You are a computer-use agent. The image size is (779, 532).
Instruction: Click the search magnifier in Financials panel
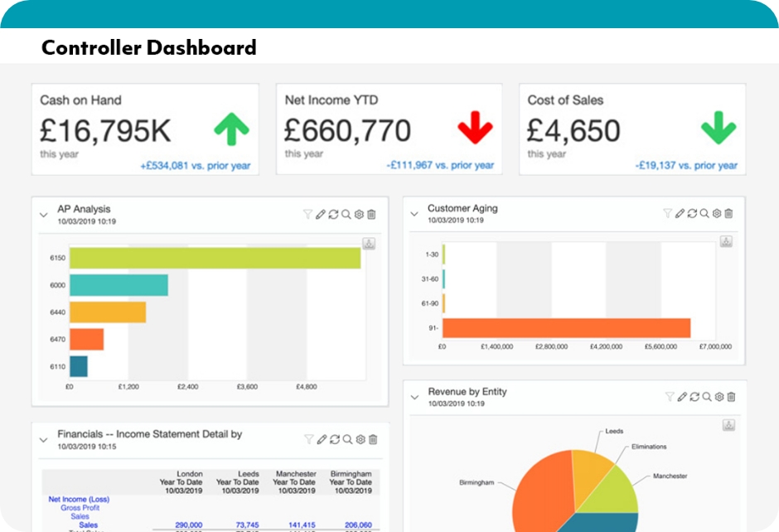point(347,439)
